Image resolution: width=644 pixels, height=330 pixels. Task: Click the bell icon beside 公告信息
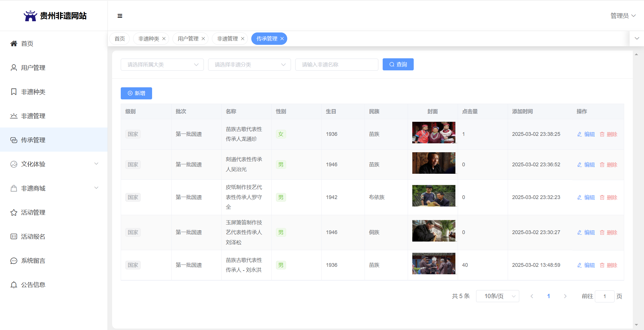pyautogui.click(x=14, y=285)
